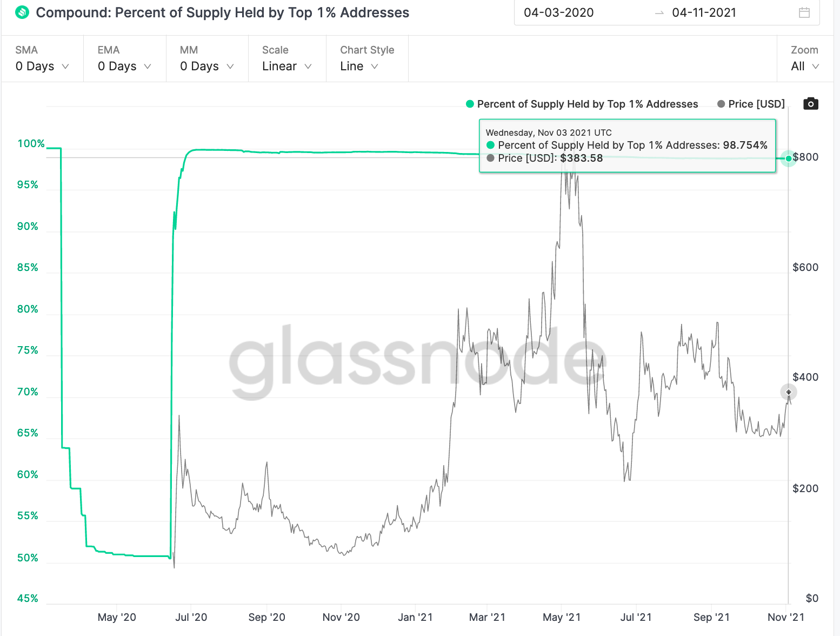Click the glassnode watermark on chart

417,360
